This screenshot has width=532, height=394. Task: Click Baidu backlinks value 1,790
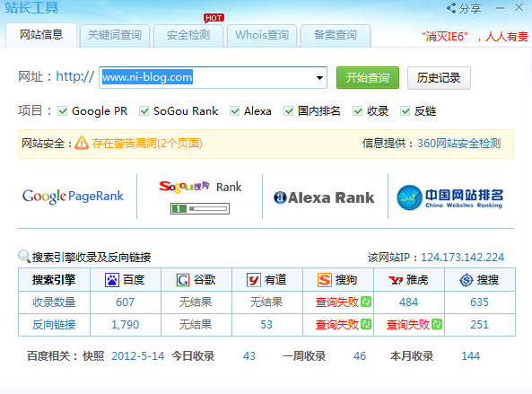click(x=126, y=325)
